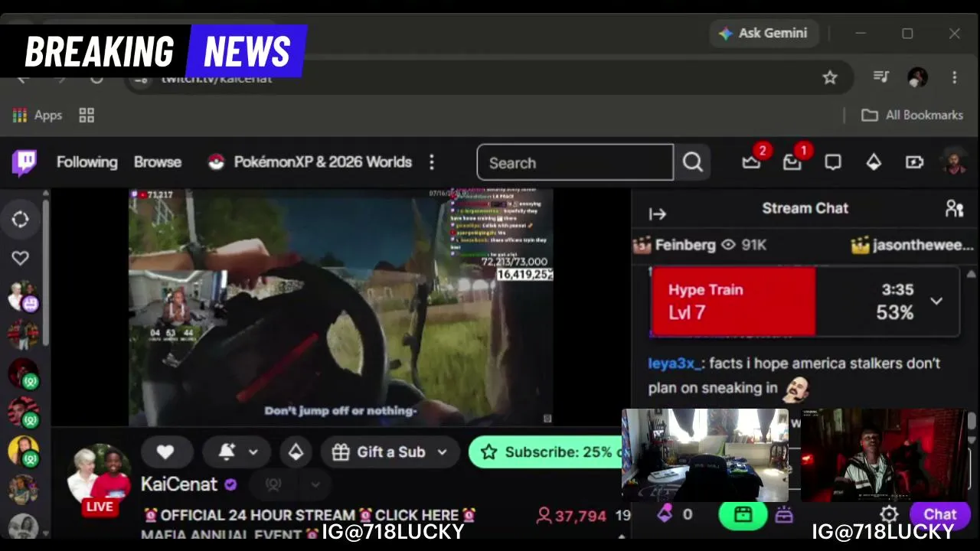Click the OFFICIAL 24 HOUR STREAM title
This screenshot has width=980, height=551.
point(309,515)
